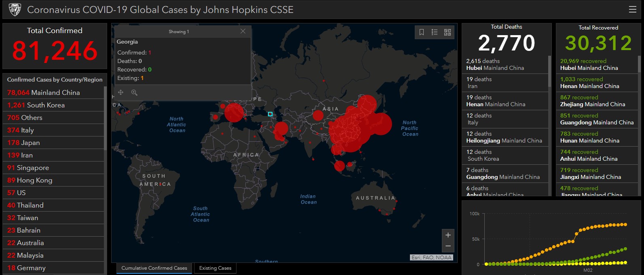This screenshot has height=275, width=644.
Task: Close the Georgia info popup
Action: tap(243, 31)
